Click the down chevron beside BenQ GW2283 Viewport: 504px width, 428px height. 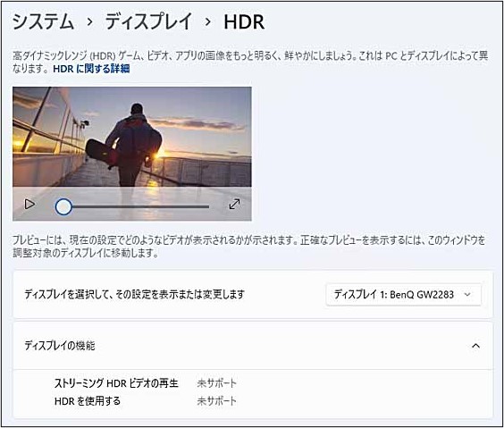467,294
